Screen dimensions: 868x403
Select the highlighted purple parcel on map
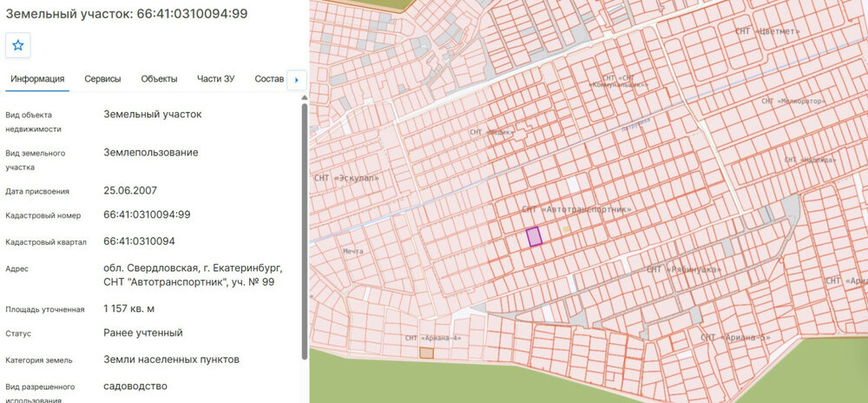coord(534,236)
